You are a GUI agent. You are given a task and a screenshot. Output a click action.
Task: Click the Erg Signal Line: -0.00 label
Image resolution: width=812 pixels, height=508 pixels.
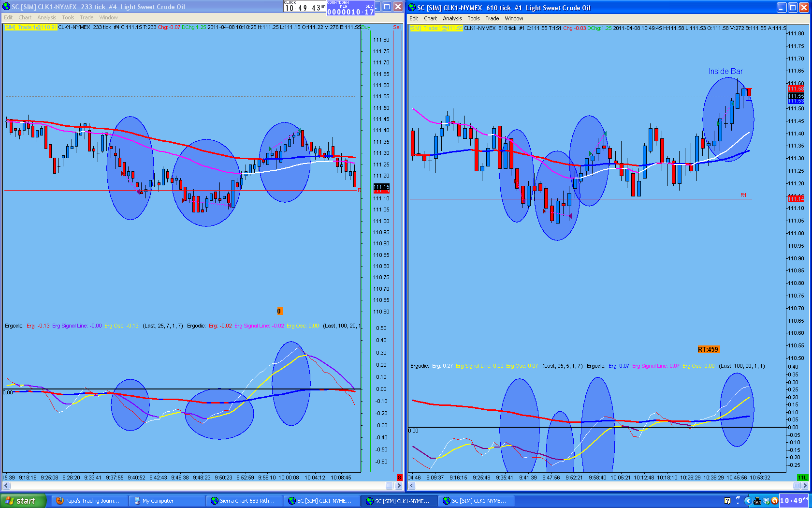coord(77,326)
